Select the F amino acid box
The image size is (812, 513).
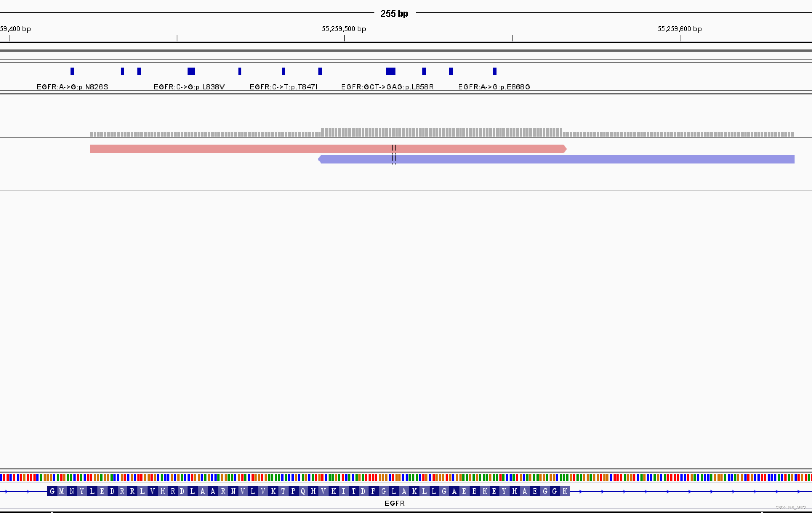373,491
